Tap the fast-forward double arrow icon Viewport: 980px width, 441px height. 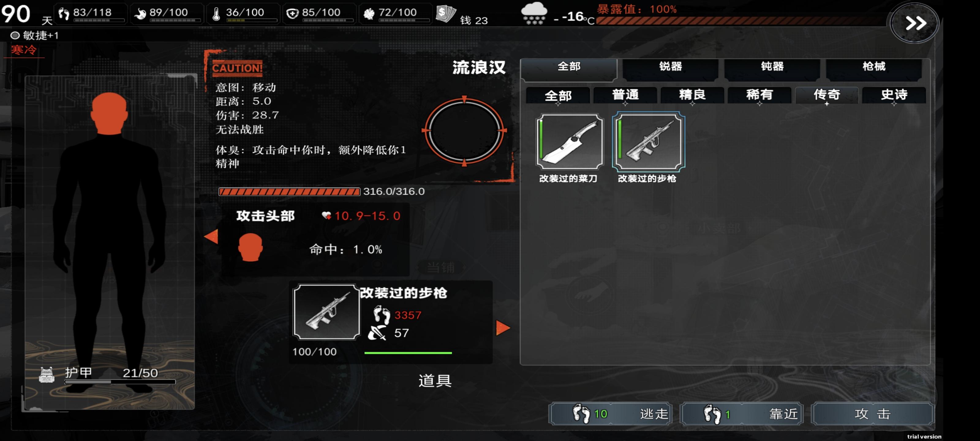(x=915, y=24)
